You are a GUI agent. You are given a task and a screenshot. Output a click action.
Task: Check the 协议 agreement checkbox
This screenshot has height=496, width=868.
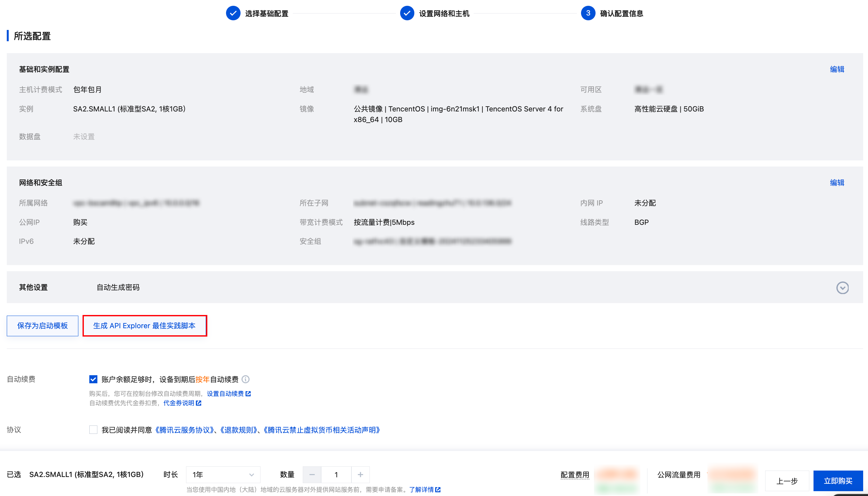(93, 430)
